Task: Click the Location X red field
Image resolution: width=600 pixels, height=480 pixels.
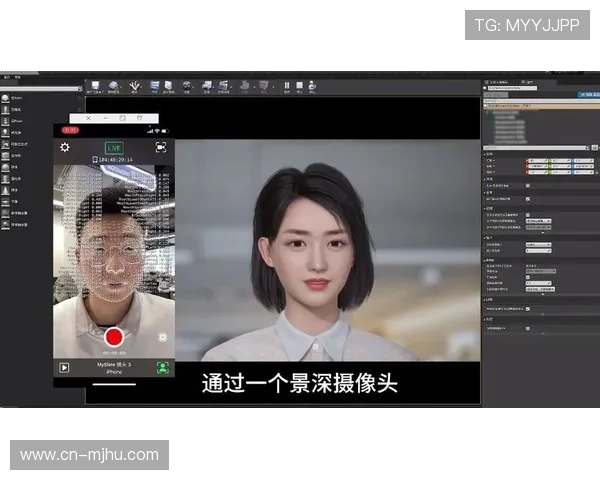Action: [x=537, y=161]
